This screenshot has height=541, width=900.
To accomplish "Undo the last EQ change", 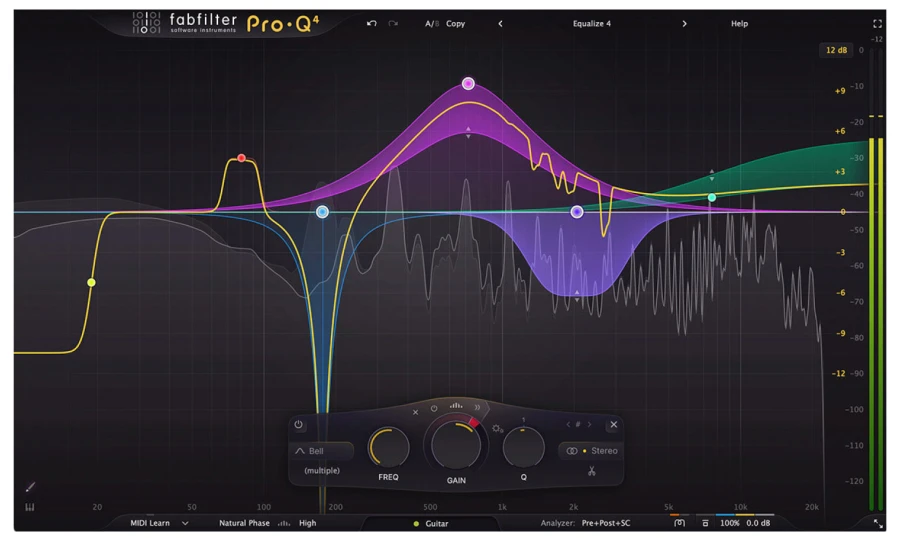I will 372,24.
